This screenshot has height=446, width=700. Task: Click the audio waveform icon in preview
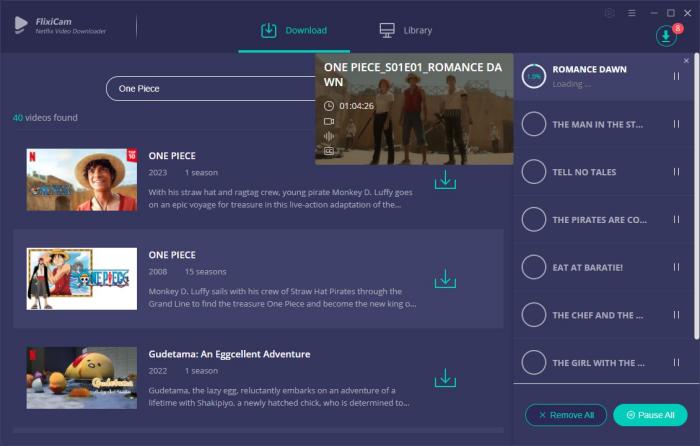coord(329,136)
